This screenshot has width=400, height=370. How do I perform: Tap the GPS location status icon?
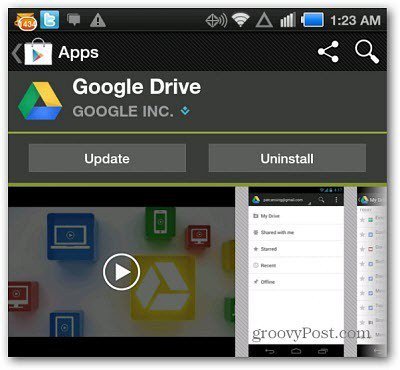216,21
